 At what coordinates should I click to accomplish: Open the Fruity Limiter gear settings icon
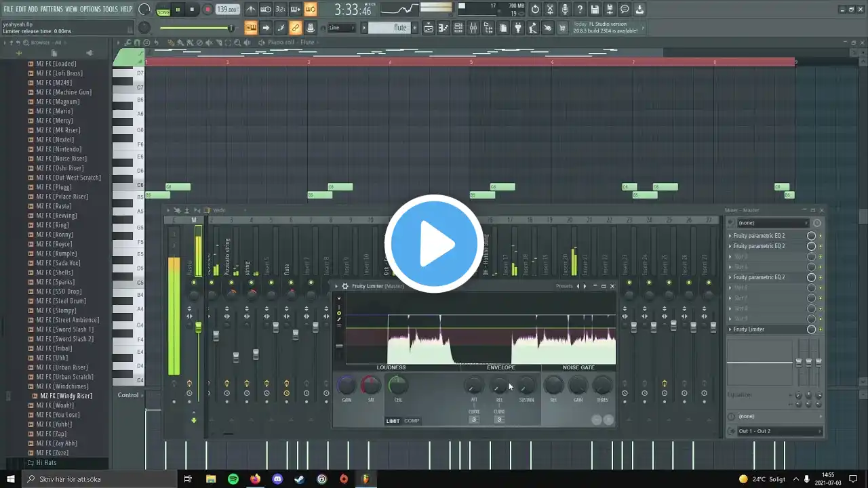pos(345,286)
